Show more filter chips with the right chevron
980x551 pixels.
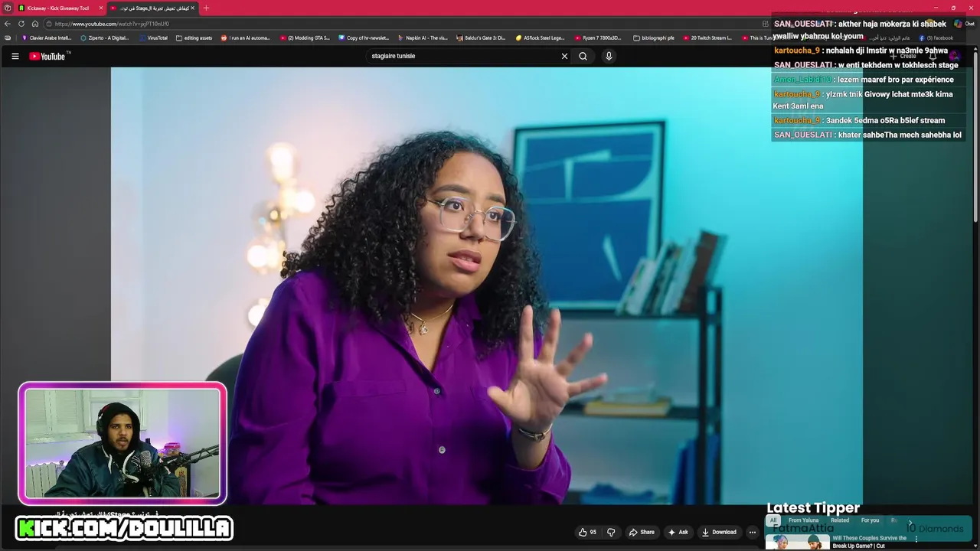(x=910, y=523)
